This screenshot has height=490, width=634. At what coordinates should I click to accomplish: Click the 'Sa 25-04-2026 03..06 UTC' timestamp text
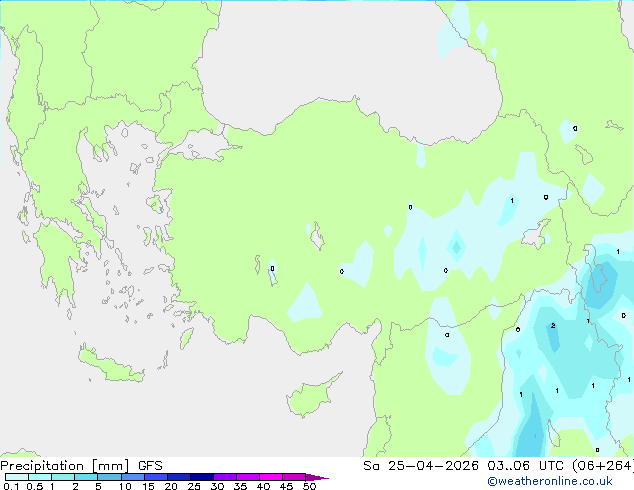pos(464,466)
